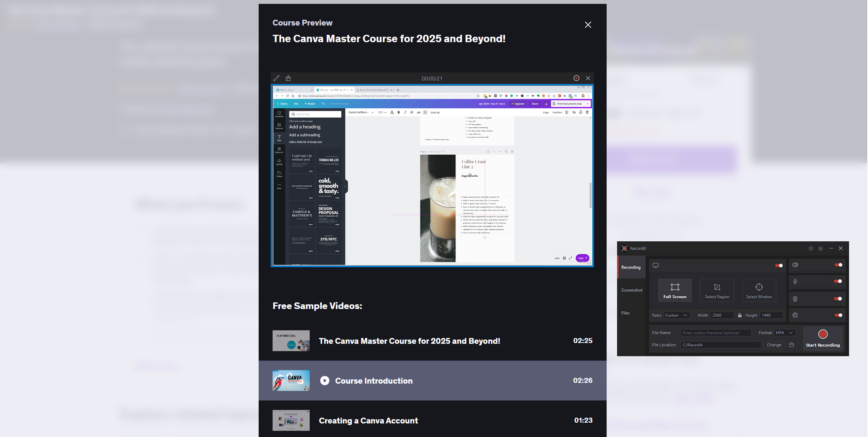
Task: Click the system audio speaker icon
Action: tap(795, 265)
